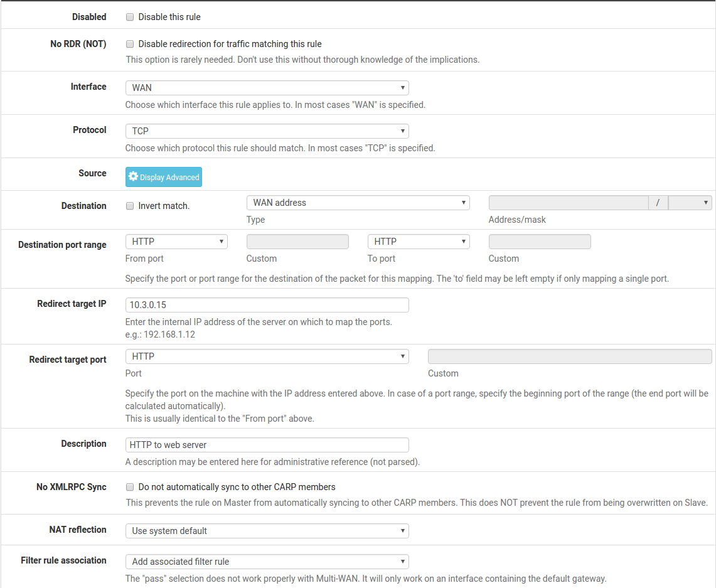The image size is (716, 588).
Task: Check Disable redirection for matching traffic
Action: click(130, 44)
